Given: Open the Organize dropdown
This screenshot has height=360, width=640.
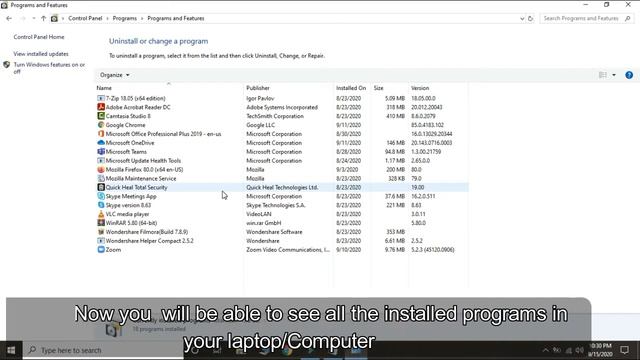Looking at the screenshot, I should (115, 75).
